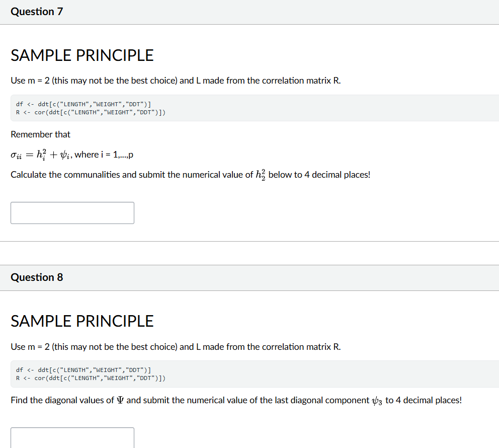The width and height of the screenshot is (499, 448).
Task: Click the answer input box under Question 7
Action: [72, 212]
